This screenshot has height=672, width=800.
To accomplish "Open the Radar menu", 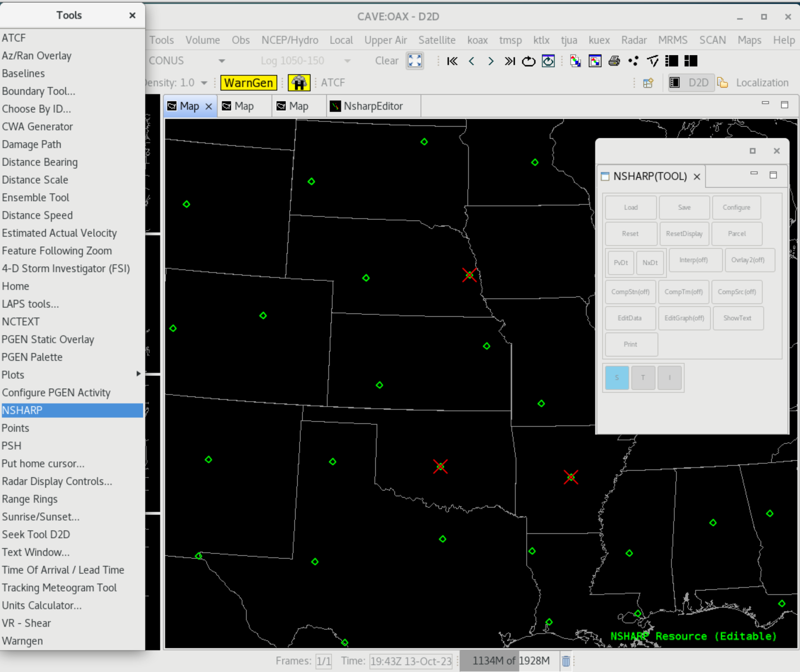I will [634, 40].
